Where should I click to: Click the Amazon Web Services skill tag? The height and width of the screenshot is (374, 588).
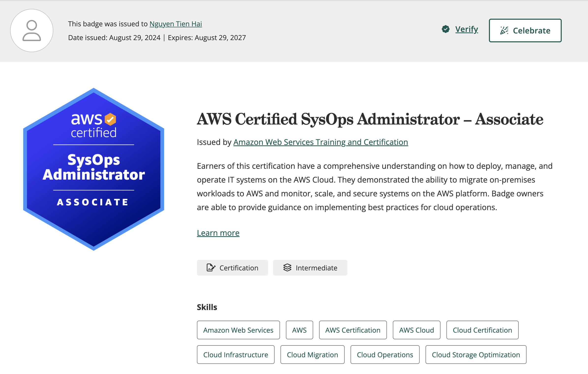[x=238, y=330]
